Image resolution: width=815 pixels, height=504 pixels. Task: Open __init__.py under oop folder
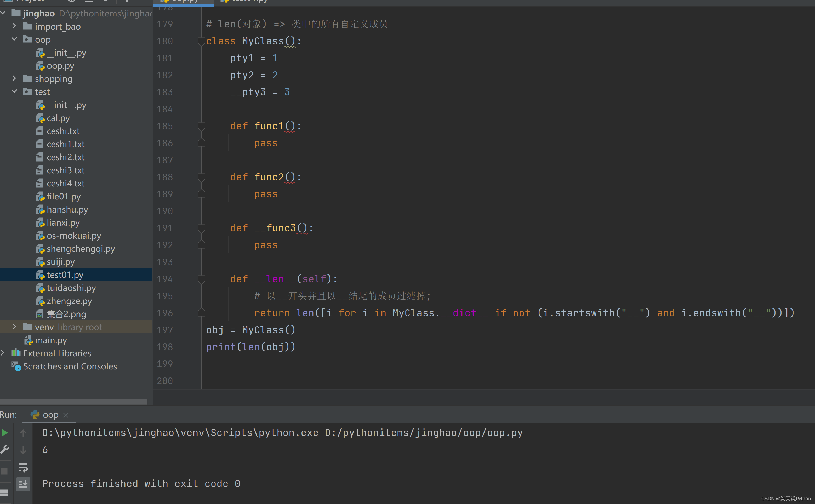click(x=66, y=53)
